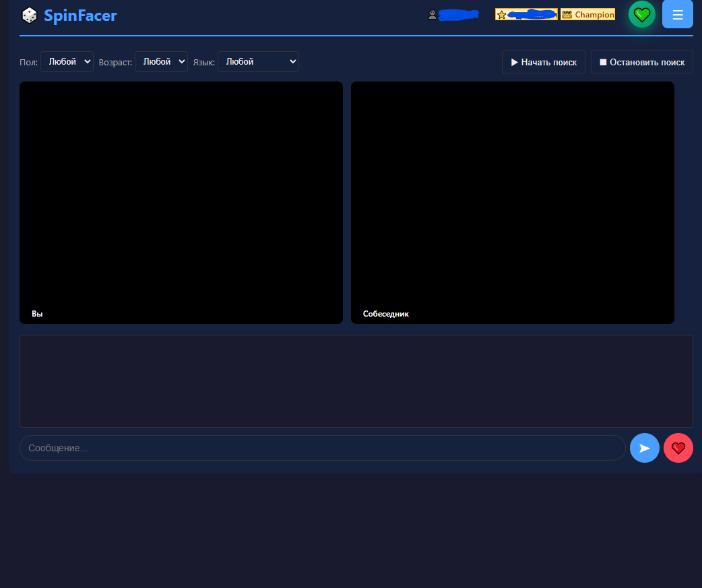
Task: Select your own video panel labeled Вы
Action: 181,202
